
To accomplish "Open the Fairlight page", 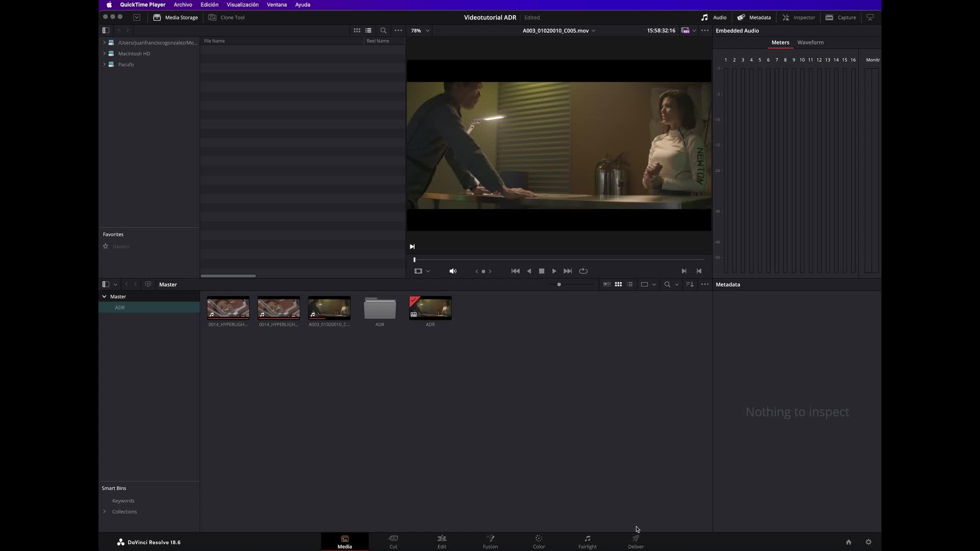I will tap(587, 541).
